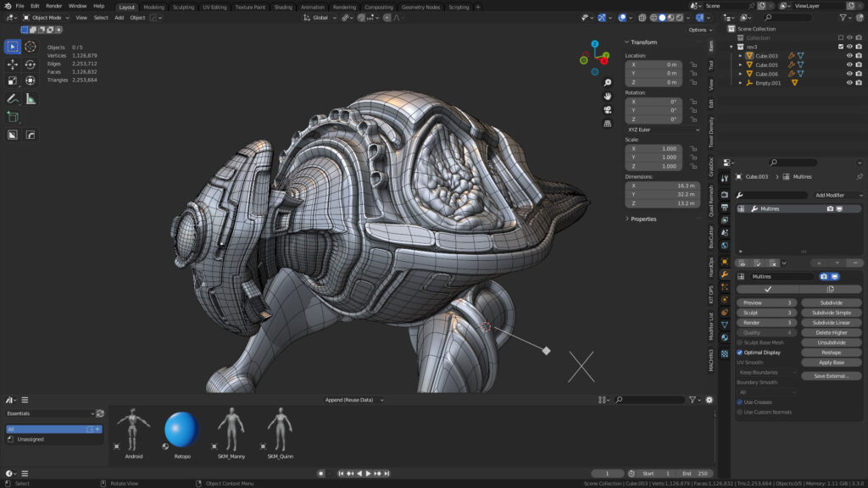Screen dimensions: 868x488
Task: Uncheck the Optimal Display checkbox
Action: point(740,352)
